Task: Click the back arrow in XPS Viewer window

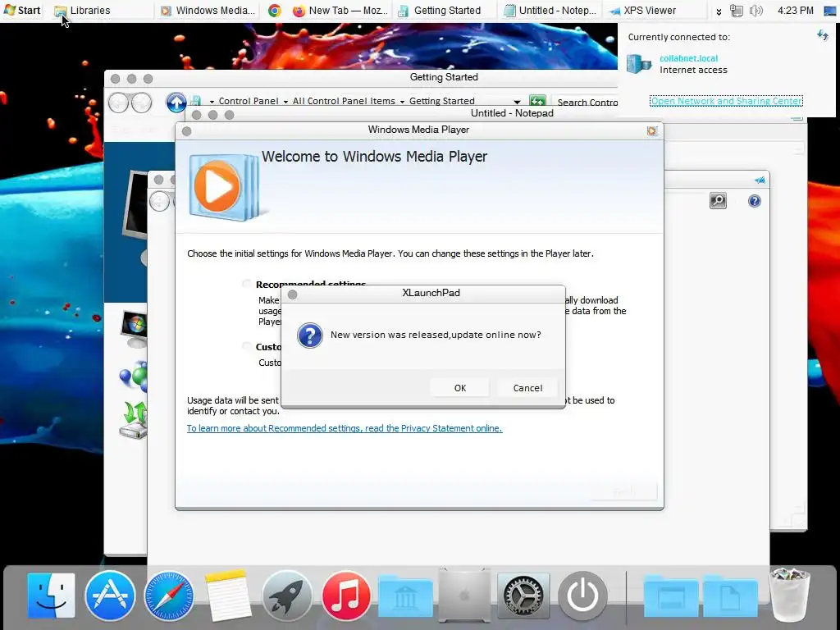Action: 160,201
